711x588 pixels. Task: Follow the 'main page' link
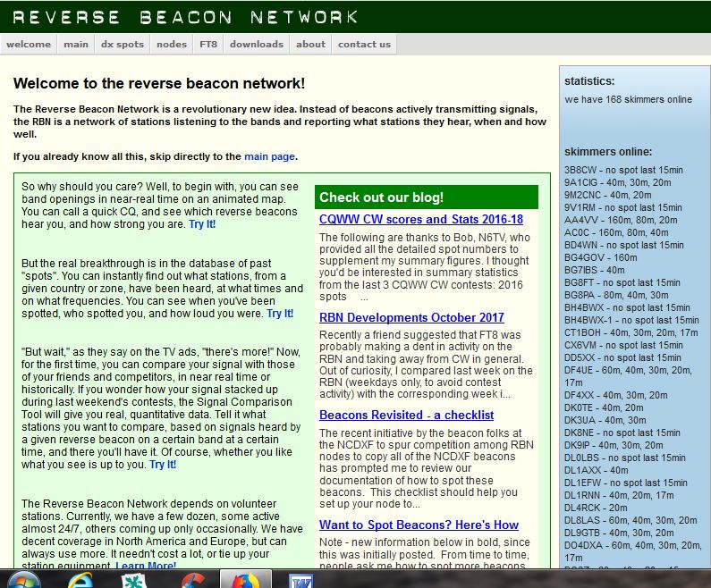coord(270,156)
